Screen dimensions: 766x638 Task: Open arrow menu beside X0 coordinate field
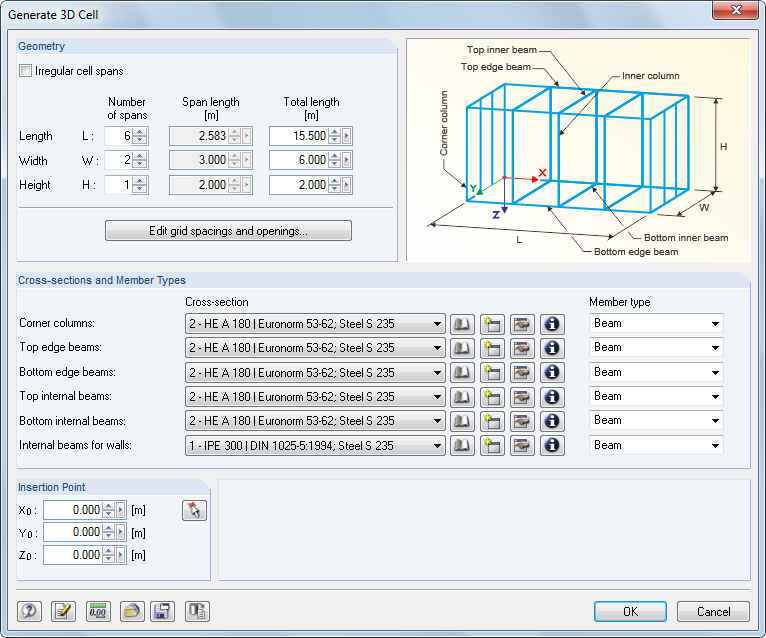click(121, 510)
